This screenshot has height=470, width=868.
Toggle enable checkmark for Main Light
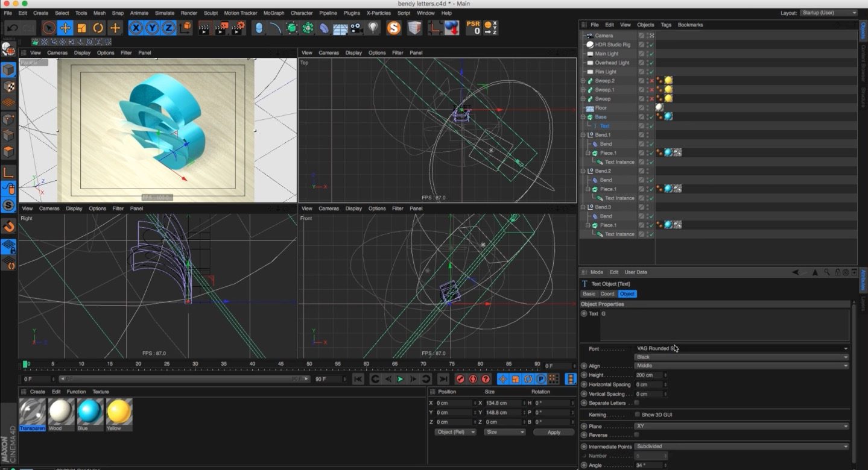651,54
